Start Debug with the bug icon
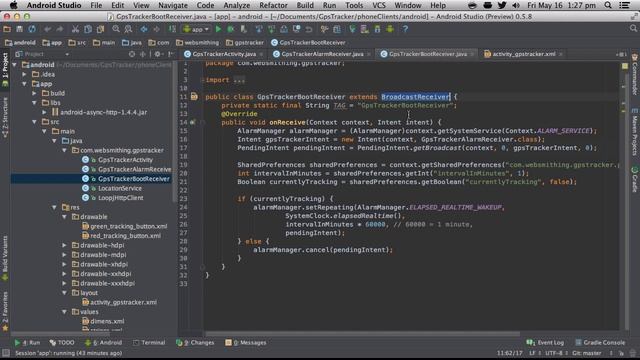 pos(231,29)
